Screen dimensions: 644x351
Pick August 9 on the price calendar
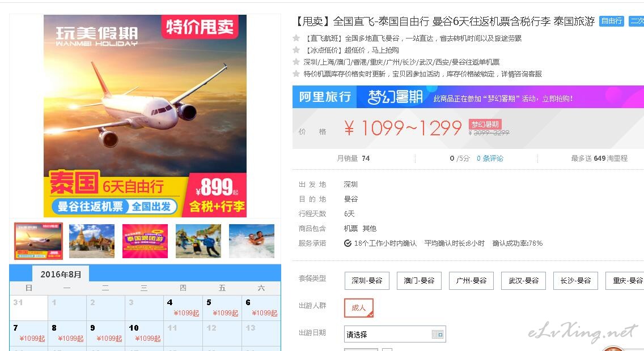pos(106,333)
